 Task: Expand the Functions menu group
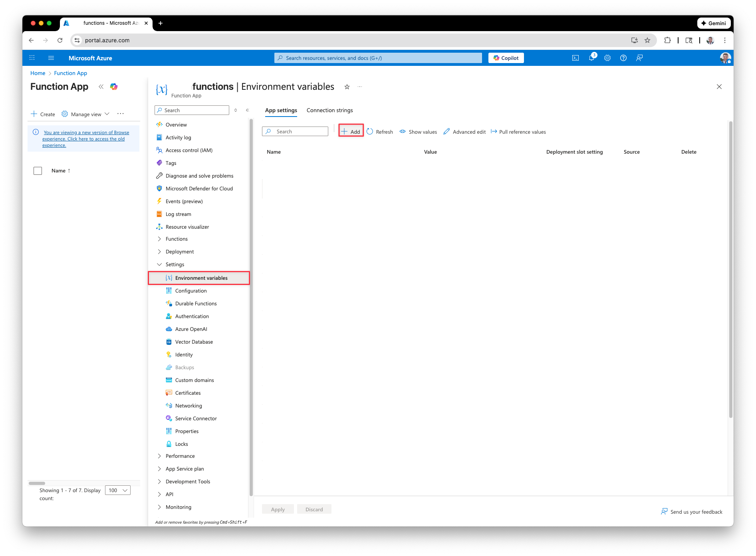click(x=159, y=239)
